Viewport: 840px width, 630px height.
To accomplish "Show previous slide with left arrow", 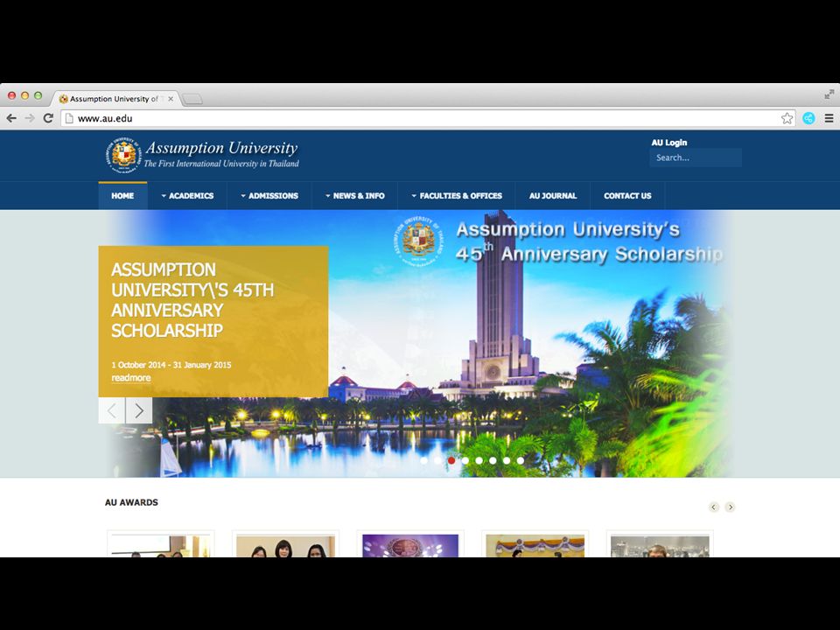I will [112, 410].
